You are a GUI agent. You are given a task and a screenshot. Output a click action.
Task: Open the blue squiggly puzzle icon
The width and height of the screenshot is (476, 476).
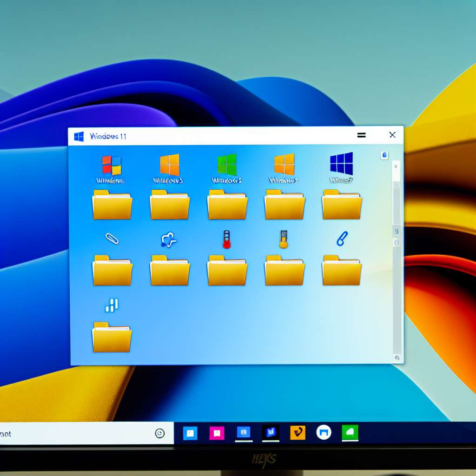[x=168, y=239]
